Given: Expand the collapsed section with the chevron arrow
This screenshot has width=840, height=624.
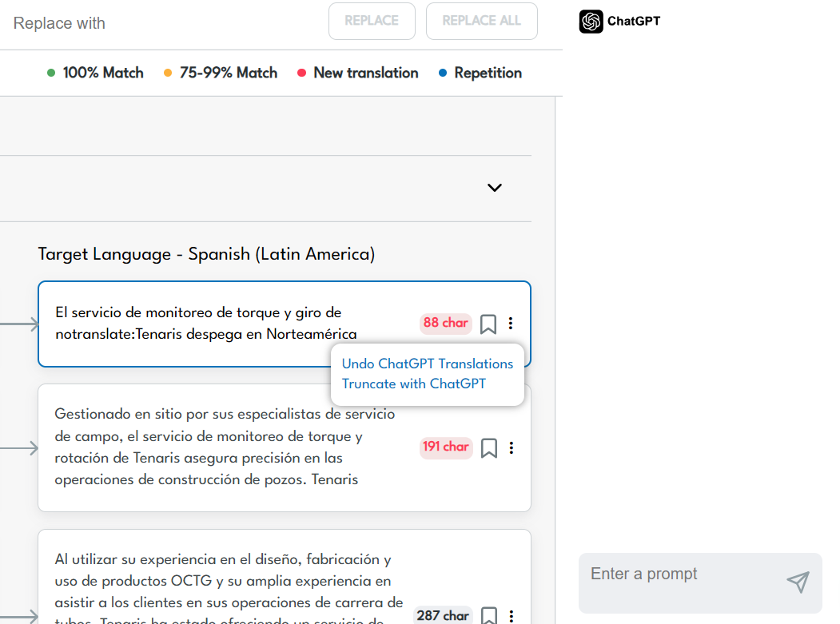Looking at the screenshot, I should pos(495,188).
